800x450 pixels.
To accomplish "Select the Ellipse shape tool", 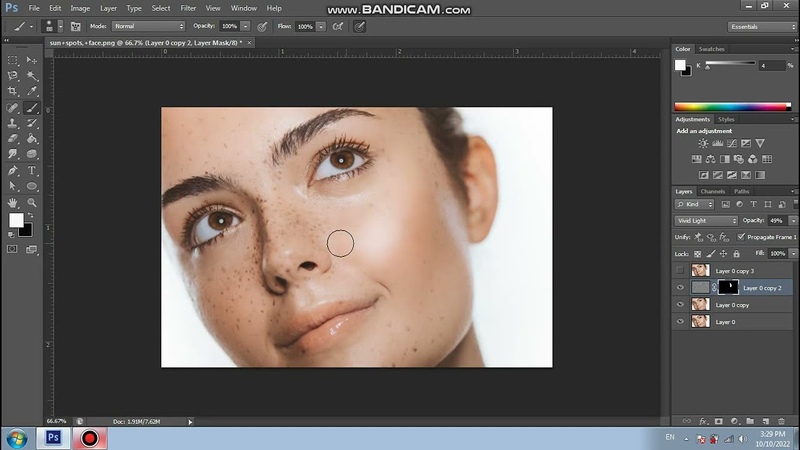I will (x=32, y=186).
